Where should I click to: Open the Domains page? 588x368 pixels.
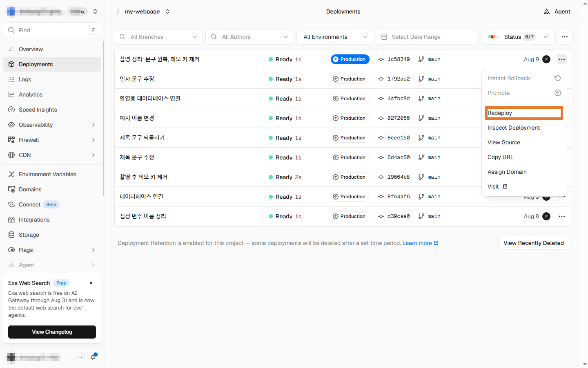(x=52, y=189)
